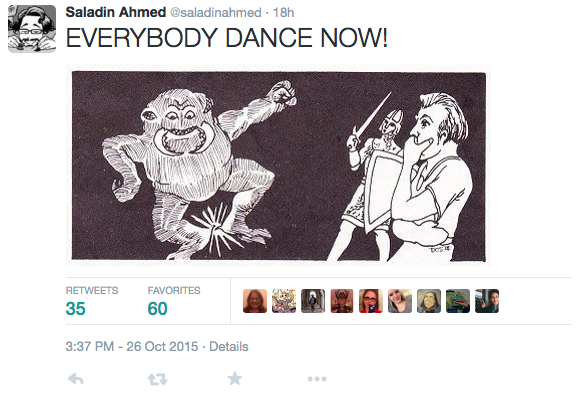Favorite the tweet with the star icon
The image size is (580, 396).
pos(235,378)
